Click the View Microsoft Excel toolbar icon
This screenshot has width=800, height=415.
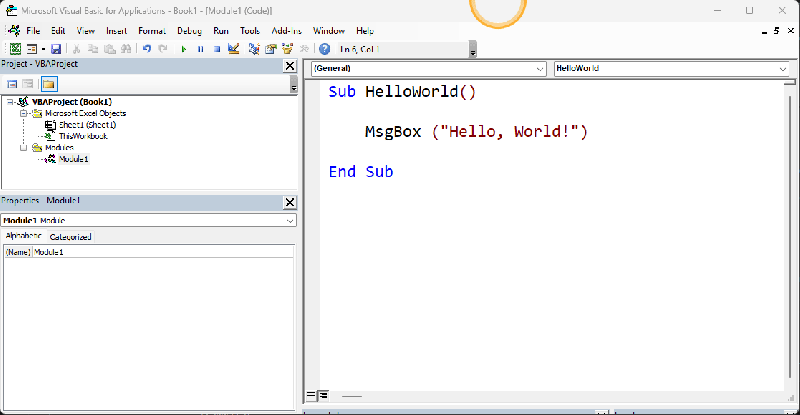[x=15, y=49]
